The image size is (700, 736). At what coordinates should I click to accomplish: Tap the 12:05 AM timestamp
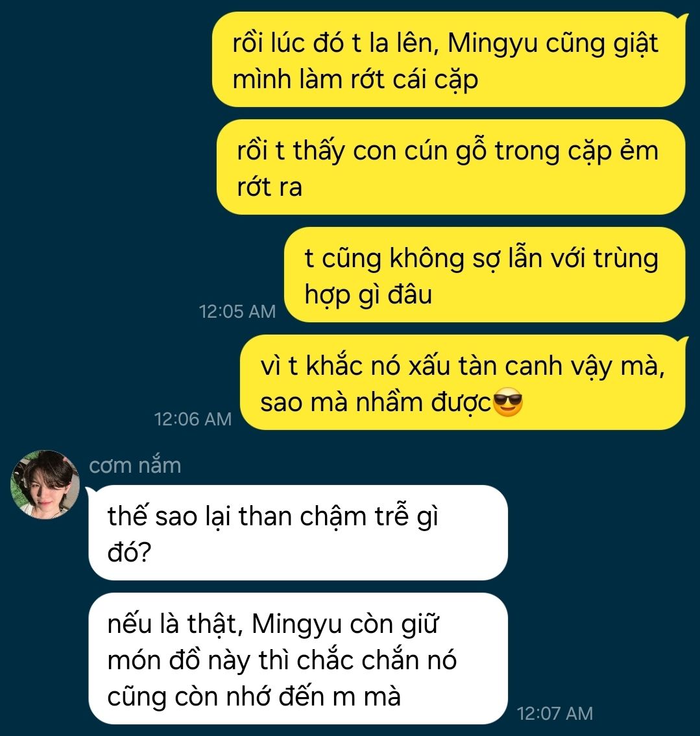pos(237,311)
